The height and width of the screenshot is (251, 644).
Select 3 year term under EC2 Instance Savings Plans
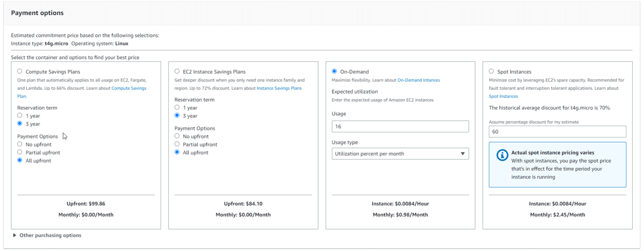[x=177, y=116]
